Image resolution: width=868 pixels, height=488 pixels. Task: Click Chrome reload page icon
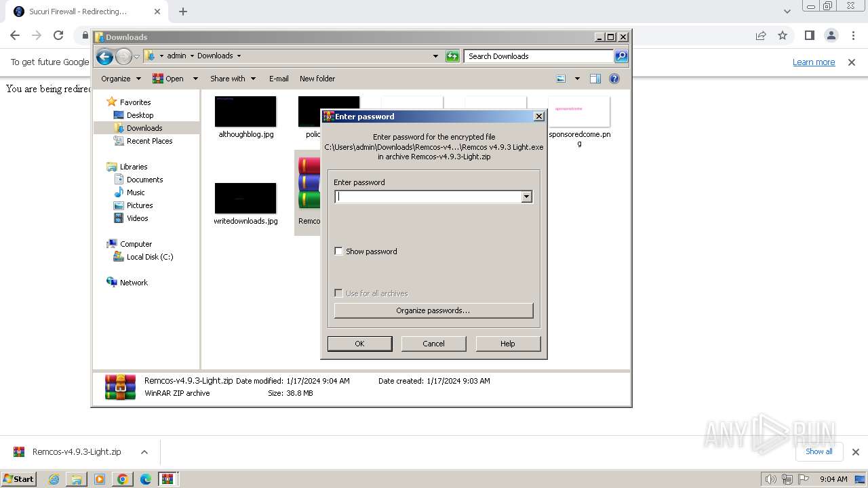pos(58,35)
